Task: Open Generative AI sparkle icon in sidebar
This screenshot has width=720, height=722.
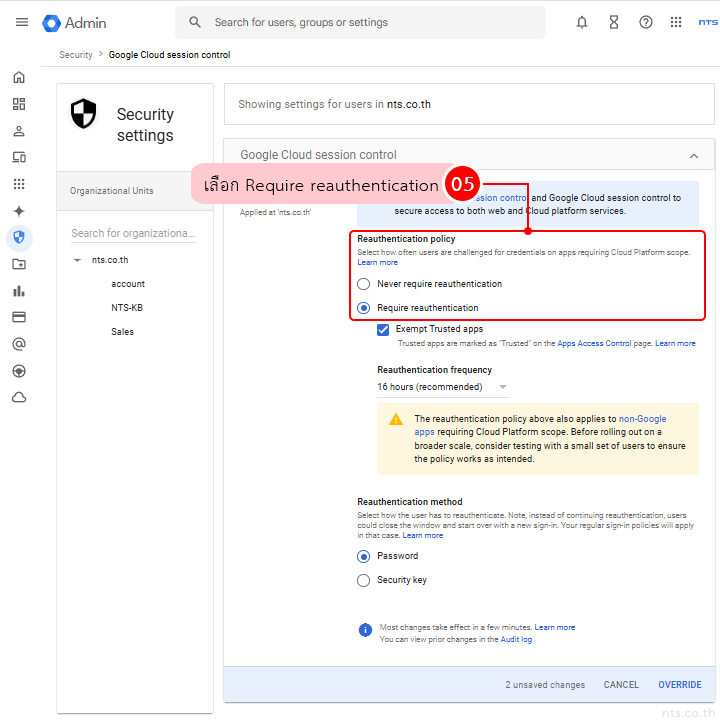Action: [19, 211]
